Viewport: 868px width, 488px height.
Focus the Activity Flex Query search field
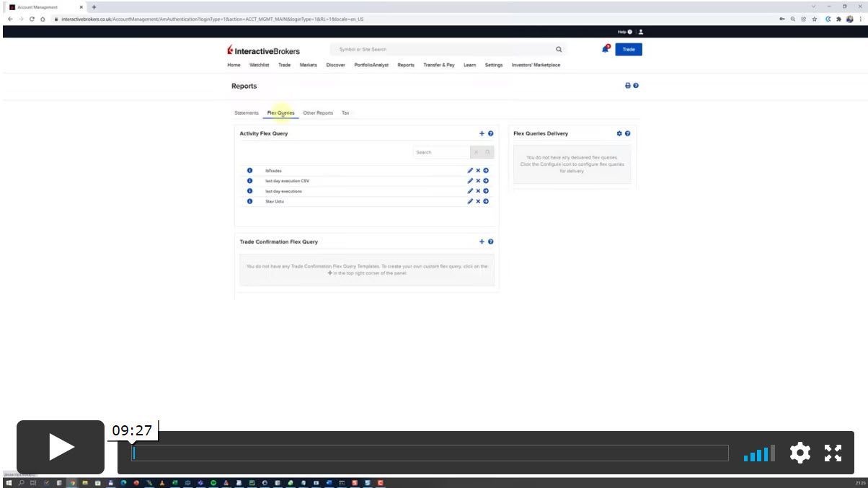coord(441,152)
